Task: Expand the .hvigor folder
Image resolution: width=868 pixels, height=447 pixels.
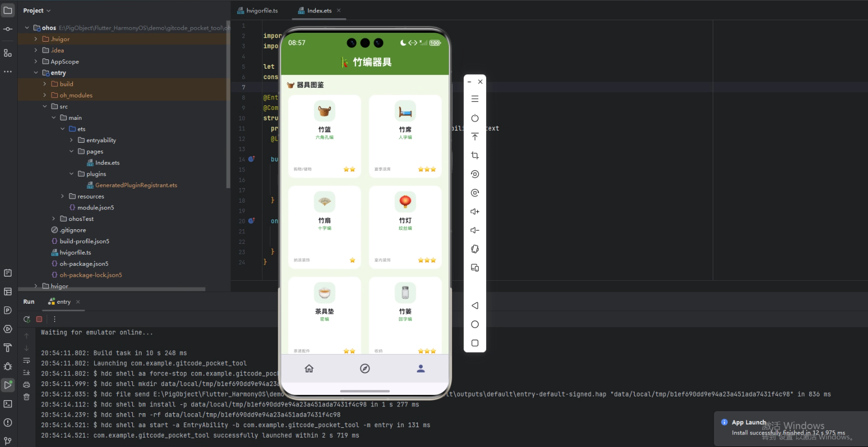Action: pos(35,39)
